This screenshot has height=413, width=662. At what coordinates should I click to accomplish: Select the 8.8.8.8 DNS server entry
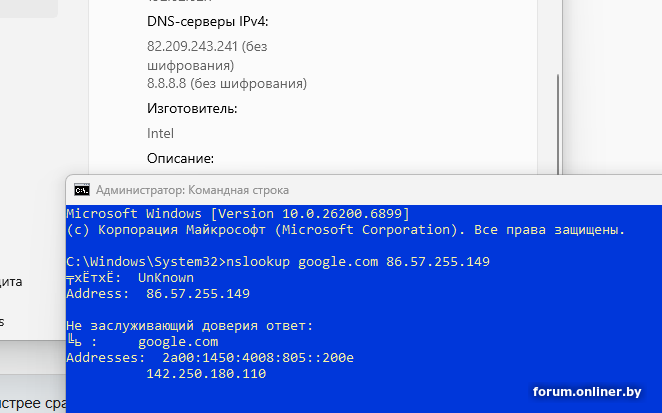[226, 83]
